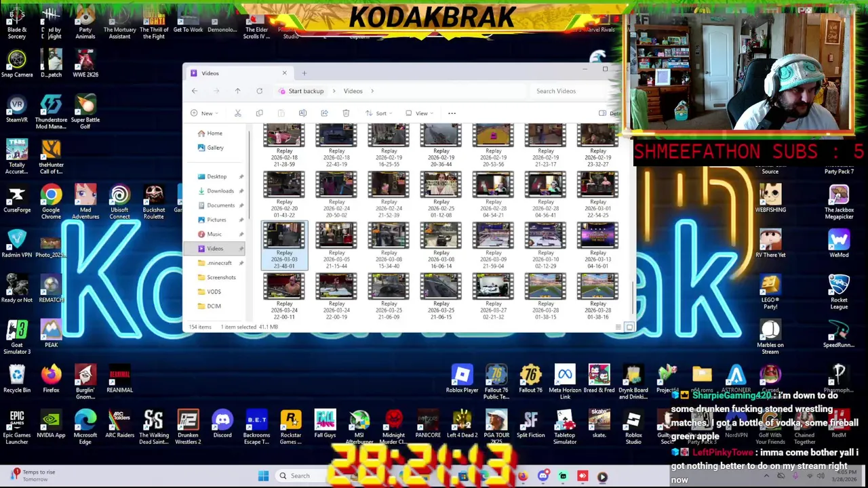Switch to details list view in status bar
Image resolution: width=868 pixels, height=488 pixels.
coord(618,327)
